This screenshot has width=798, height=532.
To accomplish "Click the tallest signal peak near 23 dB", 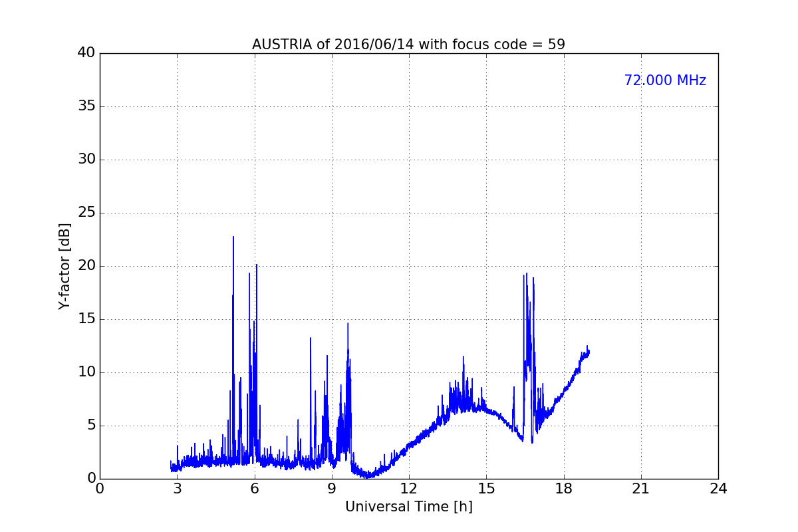I will click(x=233, y=237).
